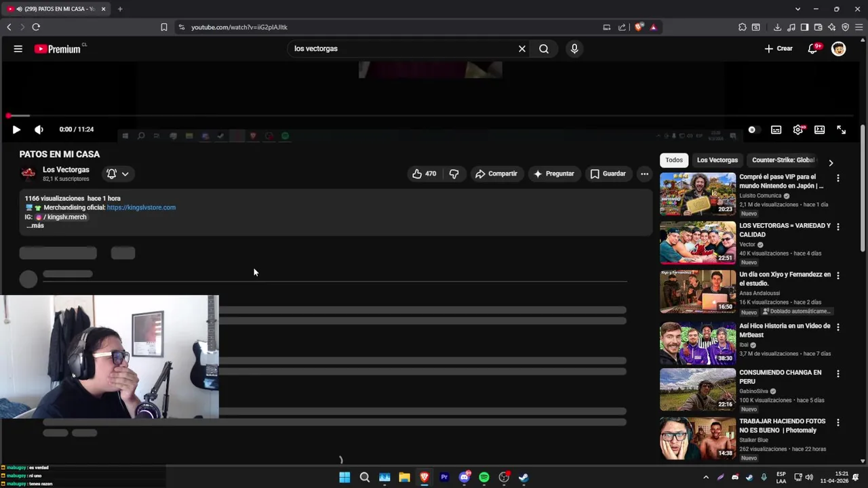Open the Brave wallet icon
Viewport: 868px width, 488px height.
(818, 27)
